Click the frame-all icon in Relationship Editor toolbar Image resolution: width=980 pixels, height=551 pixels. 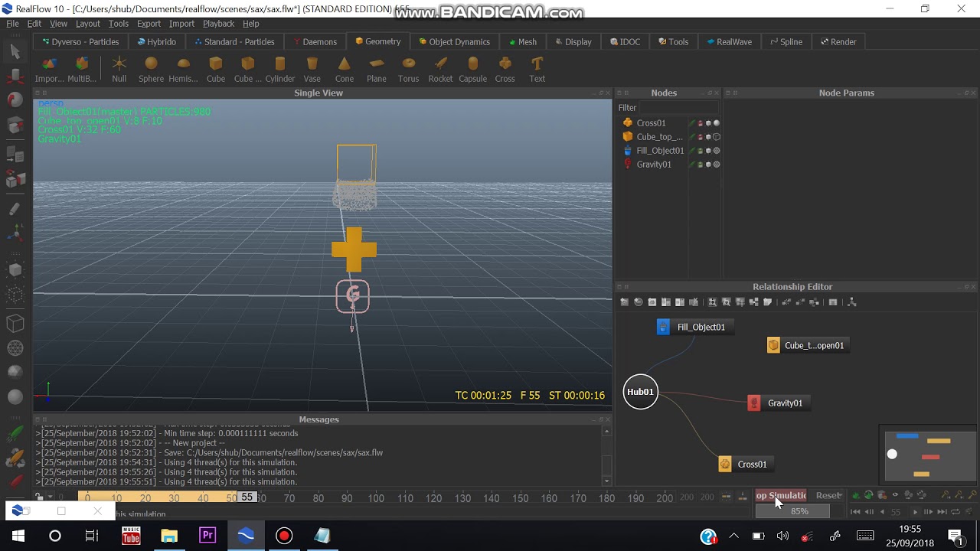(x=712, y=302)
